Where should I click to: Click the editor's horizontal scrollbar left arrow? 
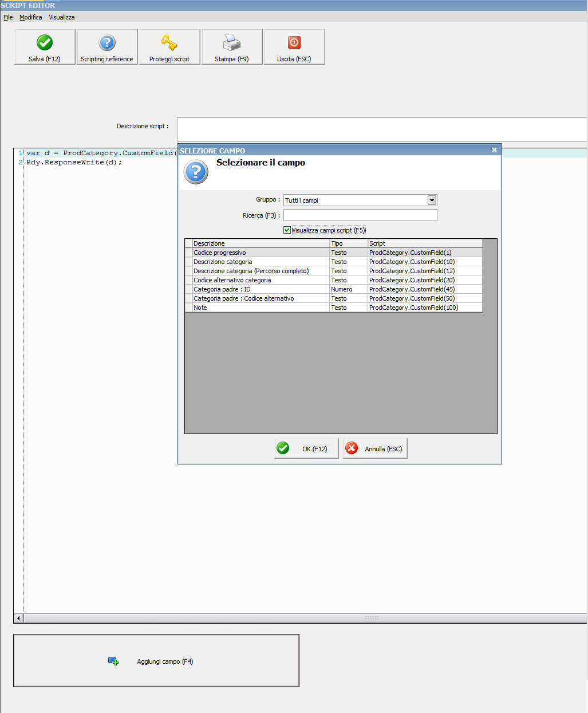pyautogui.click(x=18, y=618)
